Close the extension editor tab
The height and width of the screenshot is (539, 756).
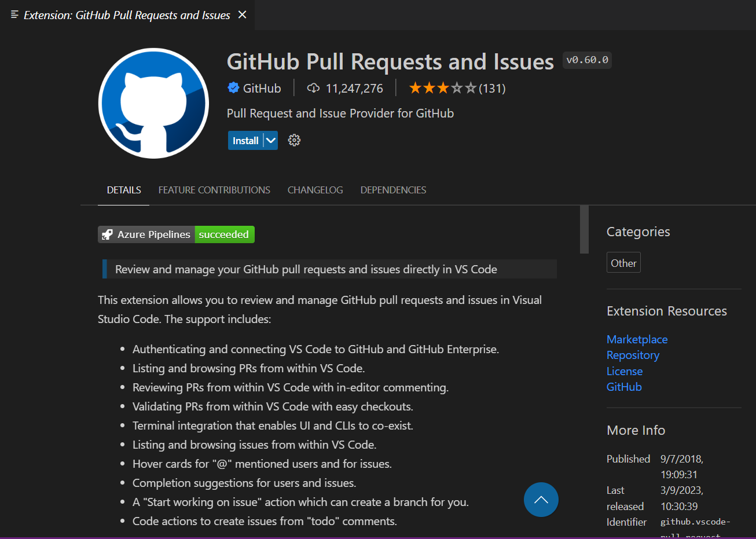point(242,14)
